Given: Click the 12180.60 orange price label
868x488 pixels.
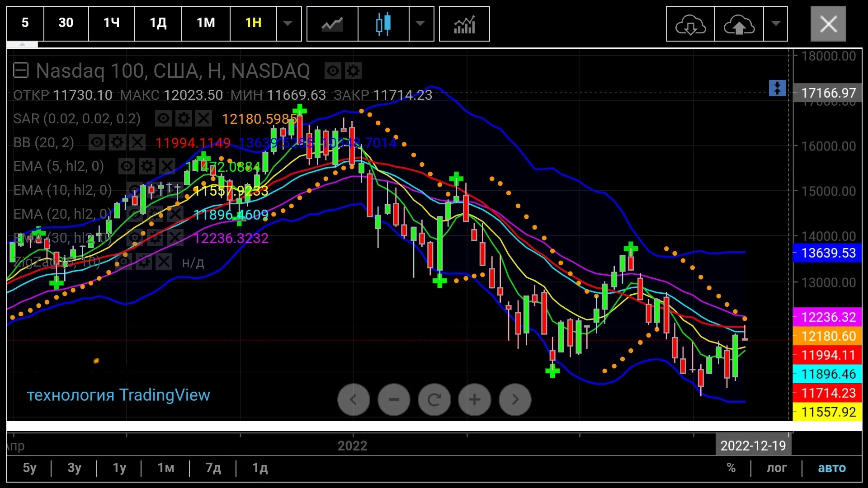Looking at the screenshot, I should [x=828, y=336].
